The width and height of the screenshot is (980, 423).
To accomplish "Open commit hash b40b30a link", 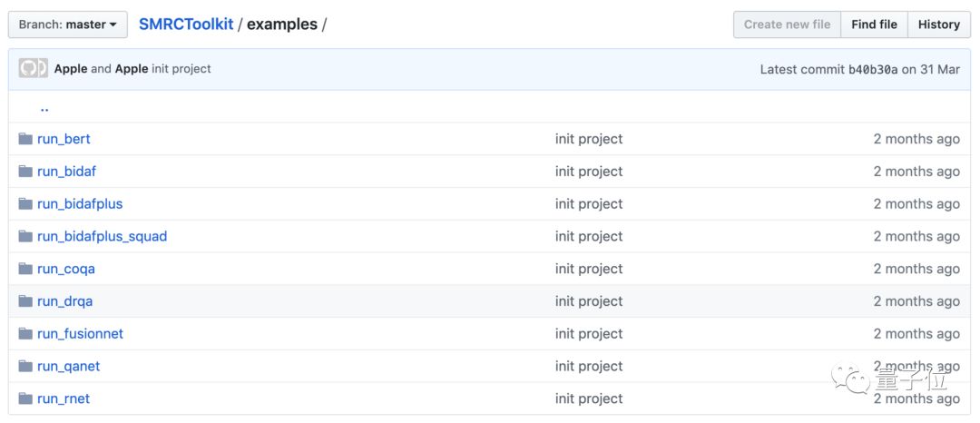I will [873, 69].
